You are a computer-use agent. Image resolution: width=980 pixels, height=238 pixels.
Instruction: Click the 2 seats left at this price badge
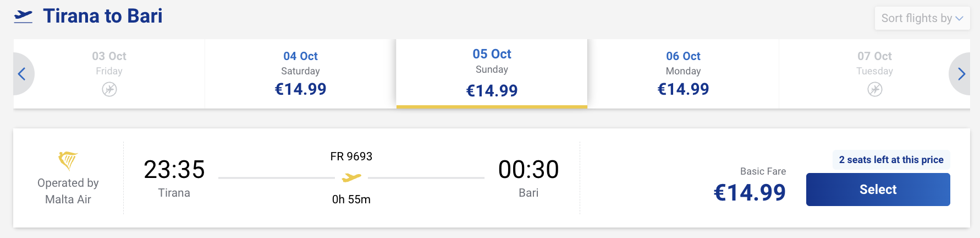pos(891,160)
